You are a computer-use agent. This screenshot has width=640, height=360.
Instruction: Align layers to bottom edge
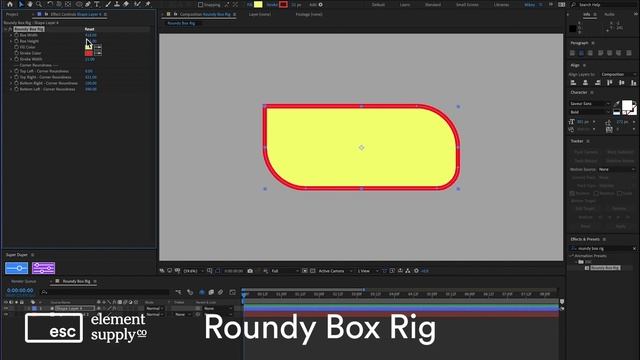(633, 83)
